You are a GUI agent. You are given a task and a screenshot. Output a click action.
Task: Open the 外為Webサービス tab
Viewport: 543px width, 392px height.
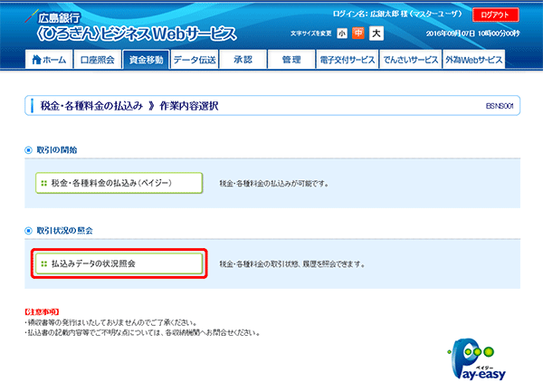(x=473, y=60)
